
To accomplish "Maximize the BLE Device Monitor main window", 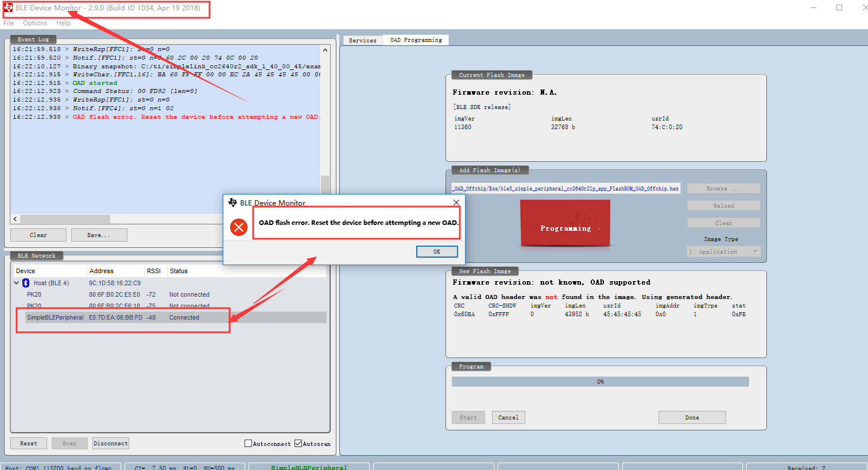I will coord(839,7).
